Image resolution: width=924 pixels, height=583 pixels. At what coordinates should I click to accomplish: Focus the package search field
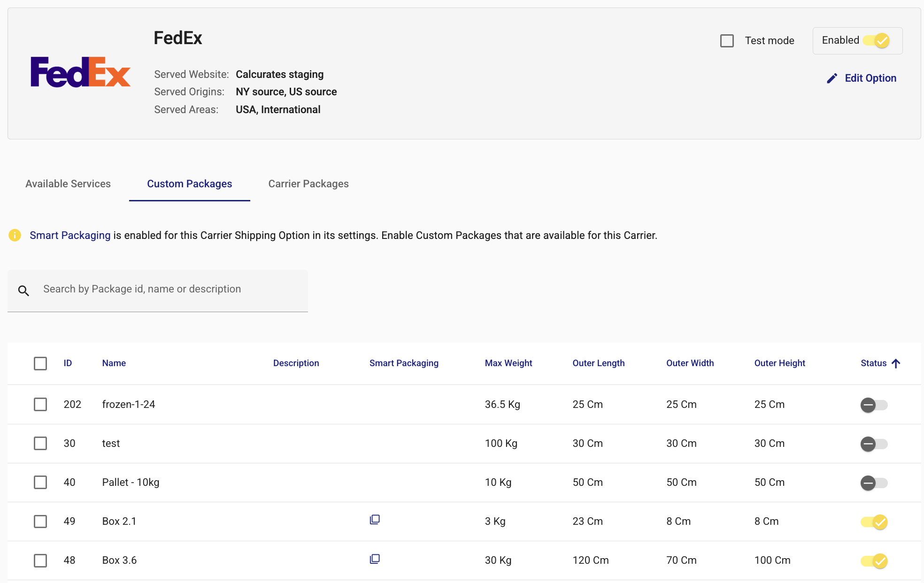click(x=158, y=291)
